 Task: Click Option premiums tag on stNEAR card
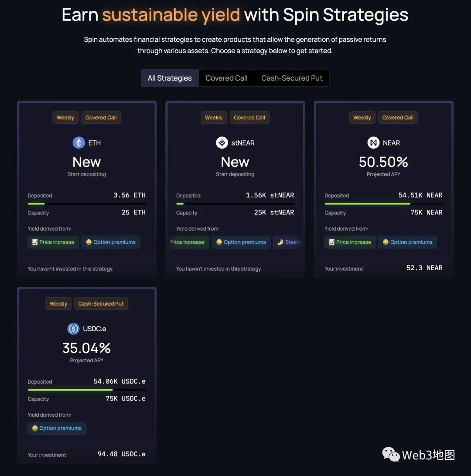(x=241, y=242)
